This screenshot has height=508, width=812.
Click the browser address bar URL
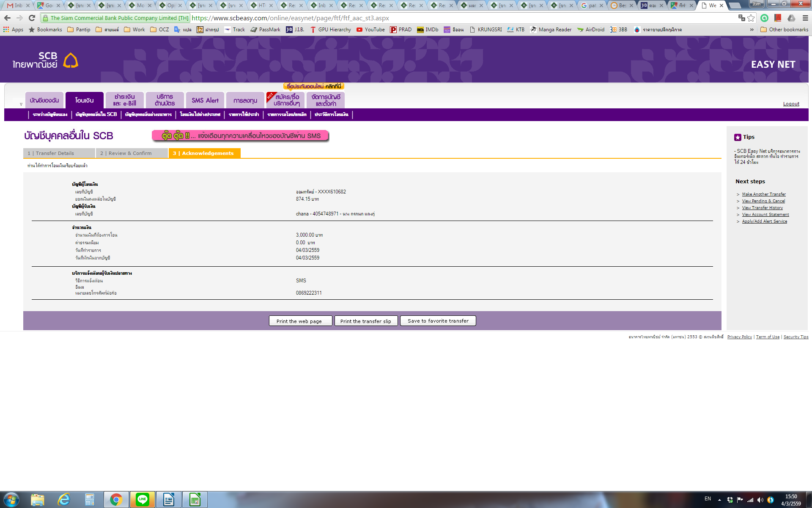tap(290, 18)
